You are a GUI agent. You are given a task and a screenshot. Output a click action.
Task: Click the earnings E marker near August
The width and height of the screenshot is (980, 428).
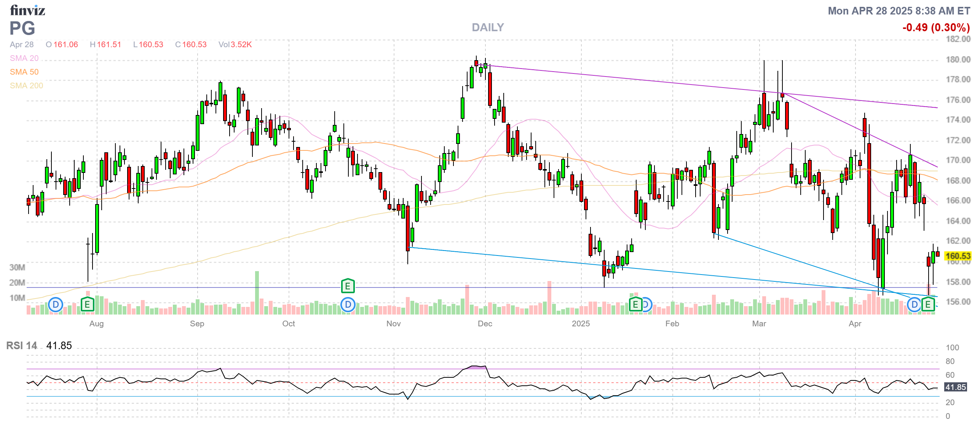87,305
